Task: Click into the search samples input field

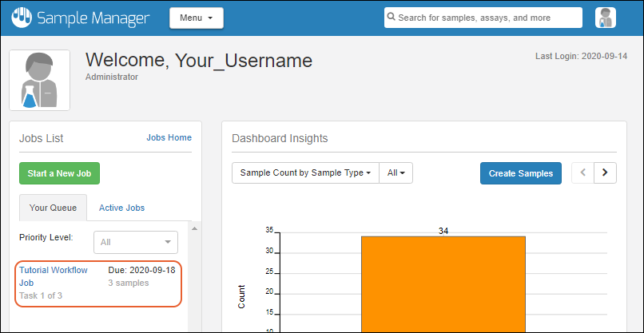Action: [489, 18]
